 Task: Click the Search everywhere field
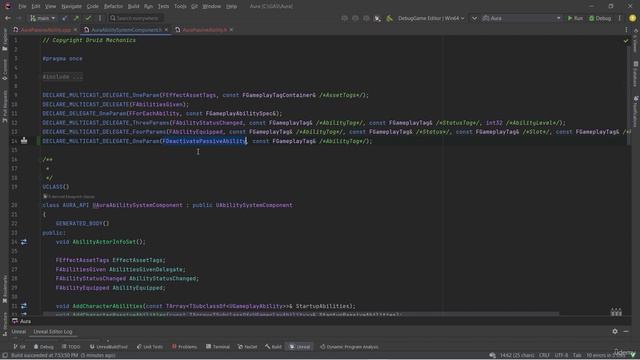click(x=136, y=18)
